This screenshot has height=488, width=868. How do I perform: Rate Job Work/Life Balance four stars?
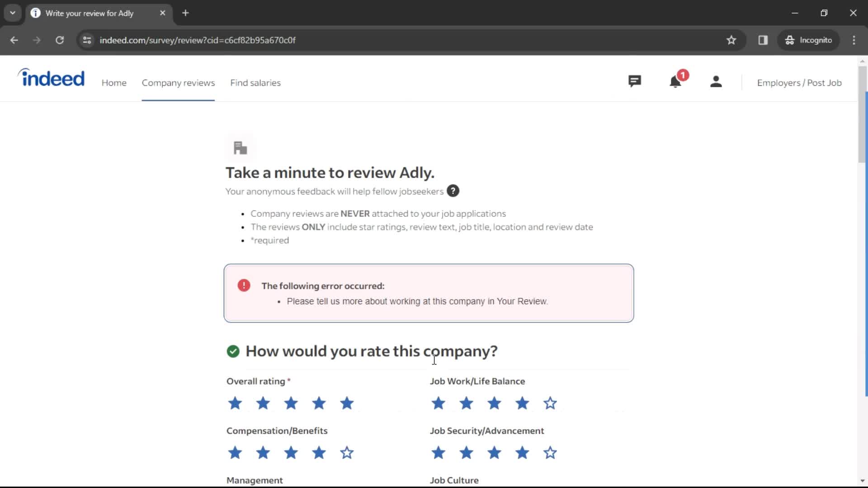click(523, 403)
